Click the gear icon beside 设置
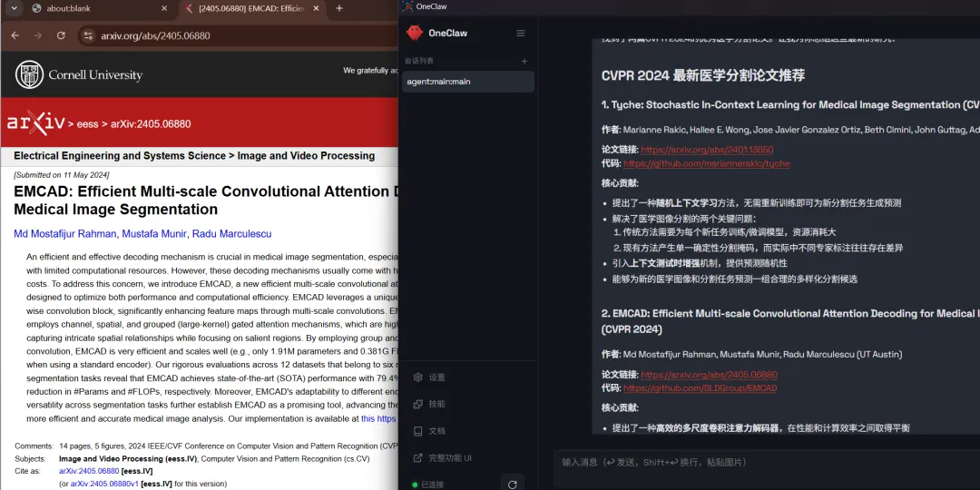980x490 pixels. click(418, 377)
